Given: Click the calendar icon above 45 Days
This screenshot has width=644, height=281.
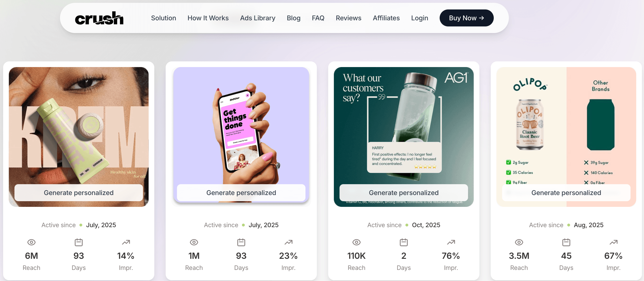Looking at the screenshot, I should (x=566, y=242).
